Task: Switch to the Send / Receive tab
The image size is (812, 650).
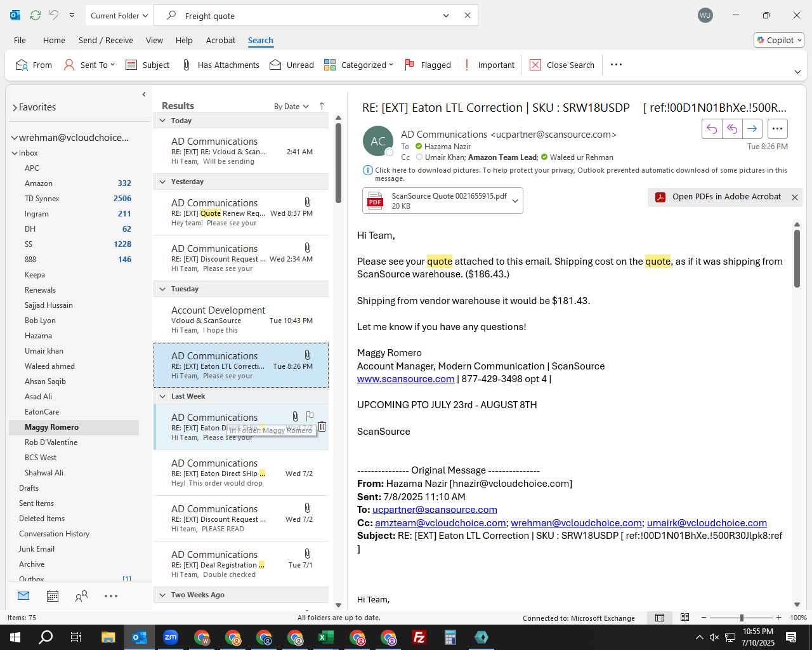Action: coord(106,40)
